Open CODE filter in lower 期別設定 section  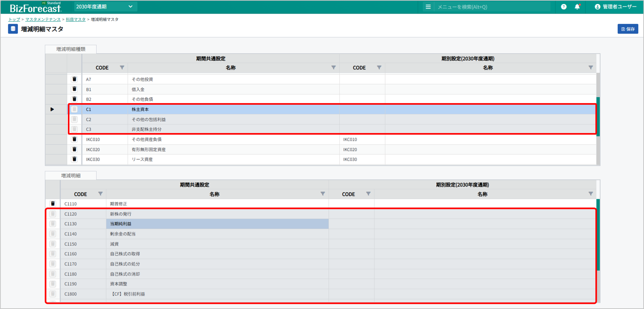[x=368, y=194]
